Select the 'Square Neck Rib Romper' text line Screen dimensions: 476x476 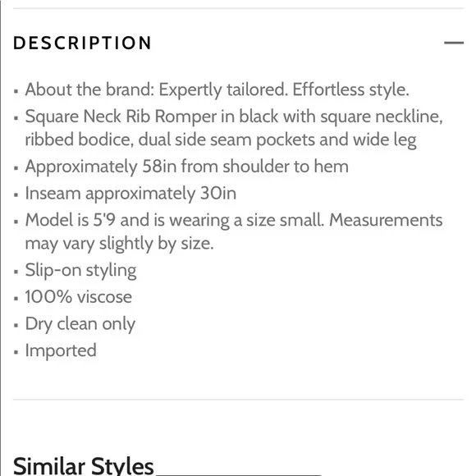click(x=234, y=117)
